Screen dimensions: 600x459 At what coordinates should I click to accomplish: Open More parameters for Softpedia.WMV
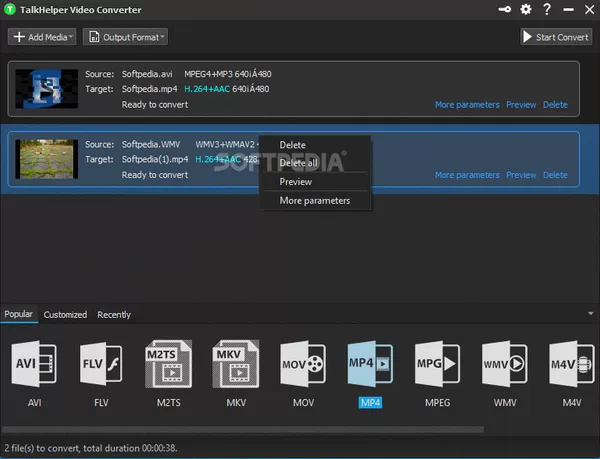[x=467, y=175]
